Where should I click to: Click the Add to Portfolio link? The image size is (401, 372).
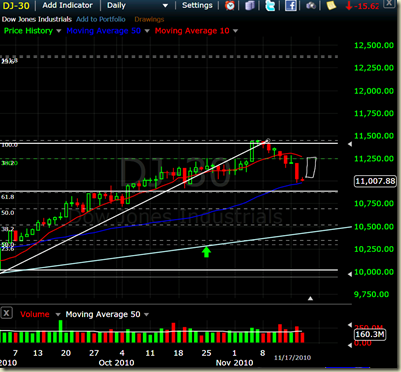tap(101, 19)
